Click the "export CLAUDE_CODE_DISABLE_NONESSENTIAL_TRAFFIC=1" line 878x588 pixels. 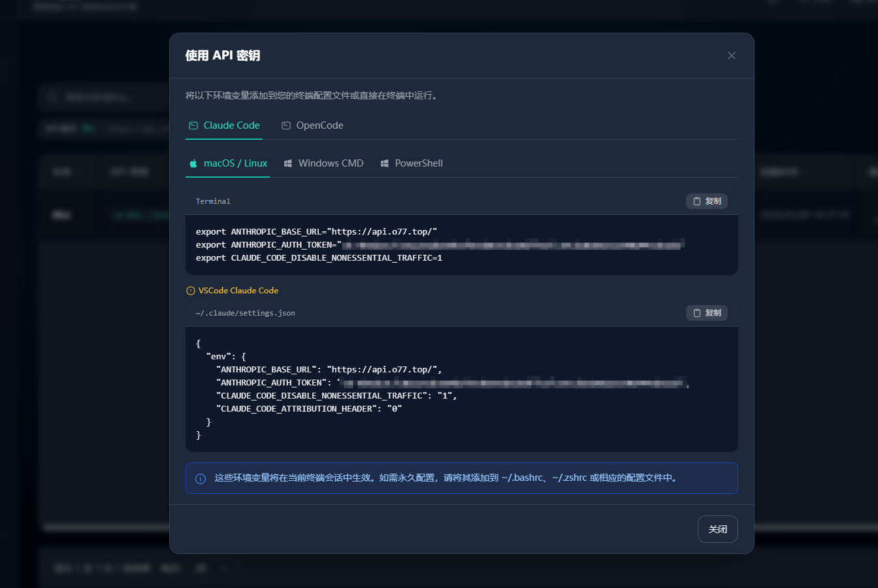point(319,258)
